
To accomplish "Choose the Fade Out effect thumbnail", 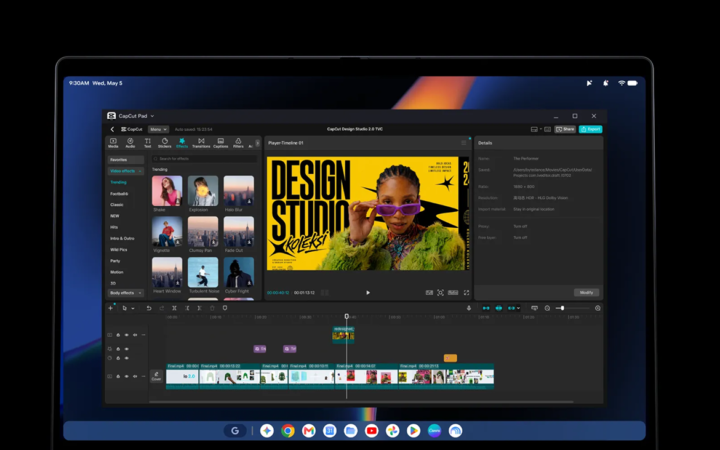I will 239,232.
